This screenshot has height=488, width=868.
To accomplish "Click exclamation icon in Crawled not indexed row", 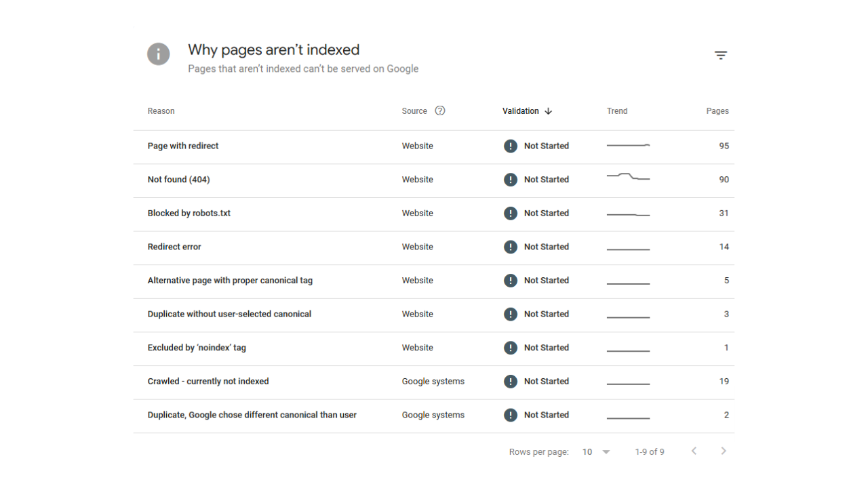I will [x=511, y=382].
